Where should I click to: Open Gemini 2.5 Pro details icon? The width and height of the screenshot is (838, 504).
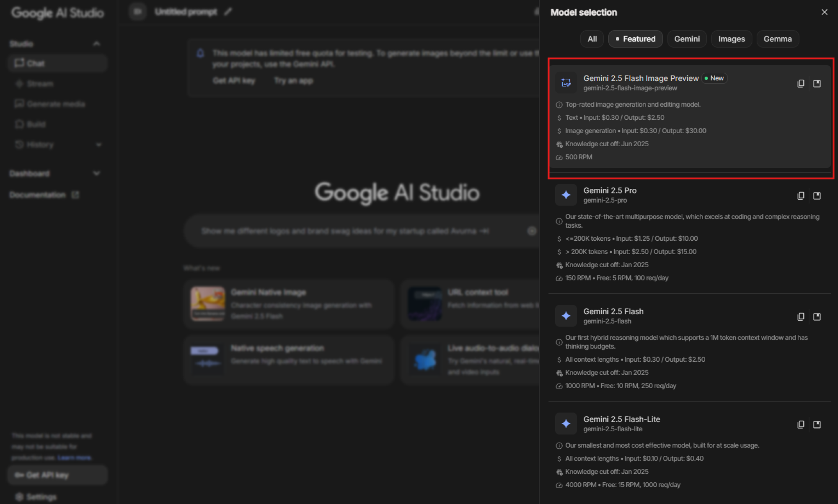tap(817, 195)
